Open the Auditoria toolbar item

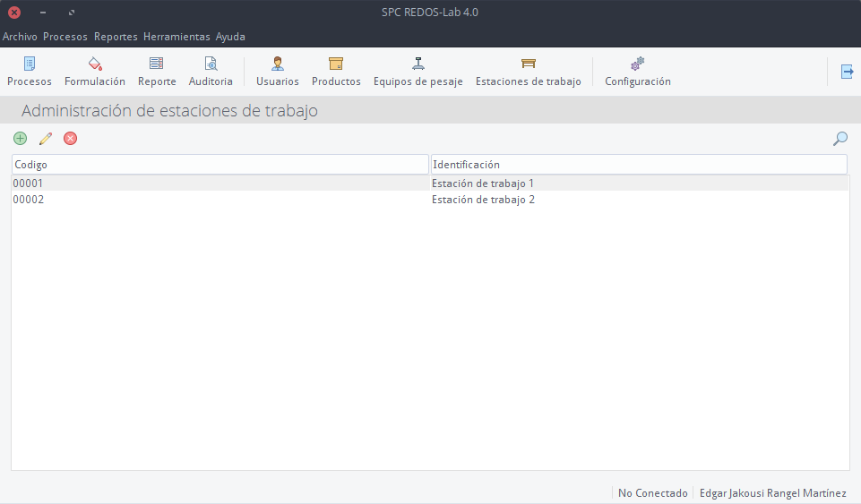pyautogui.click(x=211, y=72)
